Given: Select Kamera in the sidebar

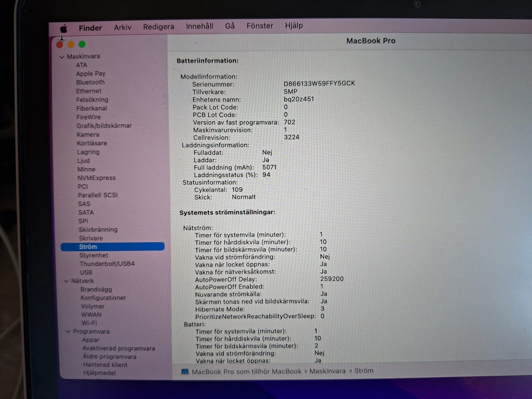Looking at the screenshot, I should tap(88, 135).
